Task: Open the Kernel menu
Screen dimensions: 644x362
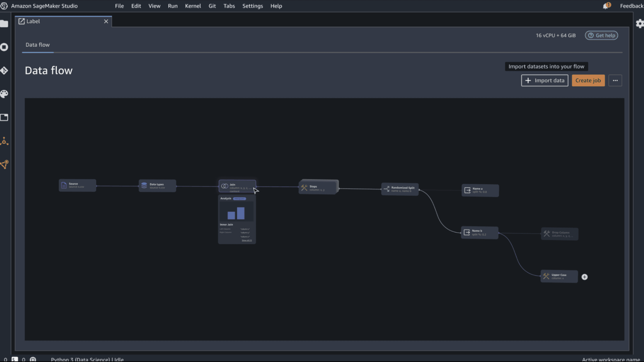Action: click(193, 6)
